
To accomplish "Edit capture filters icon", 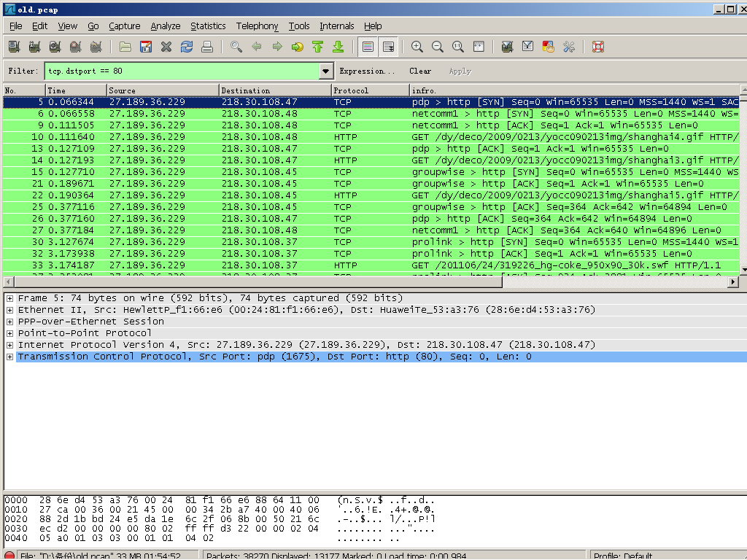I will coord(508,47).
